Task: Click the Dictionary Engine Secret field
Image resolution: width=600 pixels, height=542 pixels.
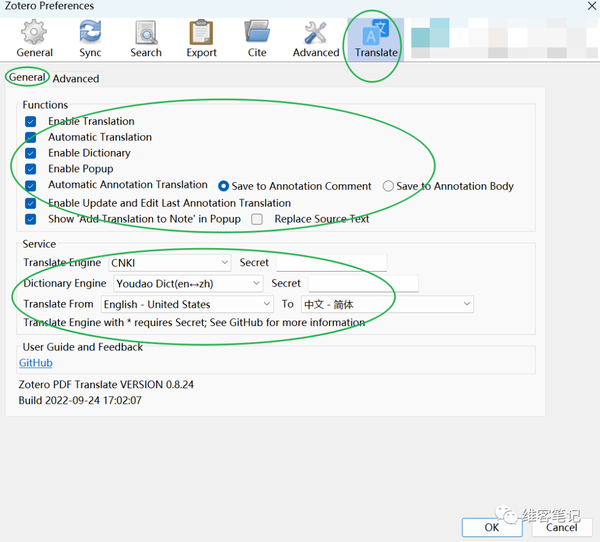Action: [363, 284]
